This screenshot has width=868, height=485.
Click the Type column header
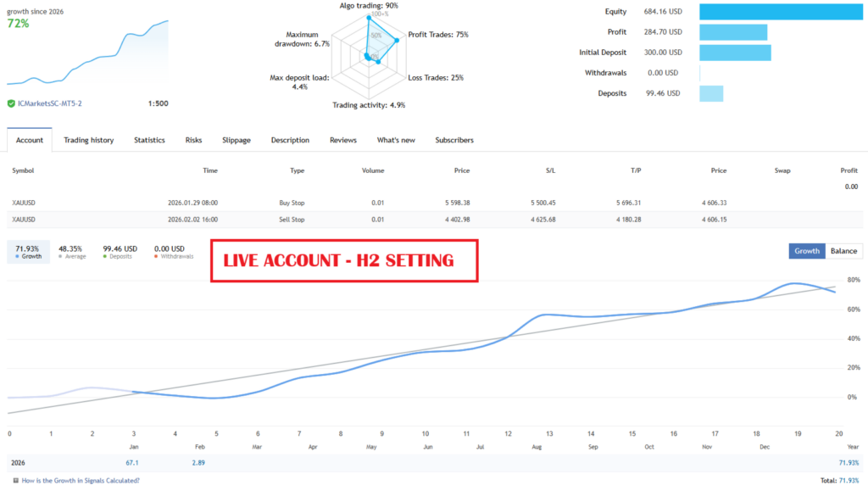[x=298, y=170]
